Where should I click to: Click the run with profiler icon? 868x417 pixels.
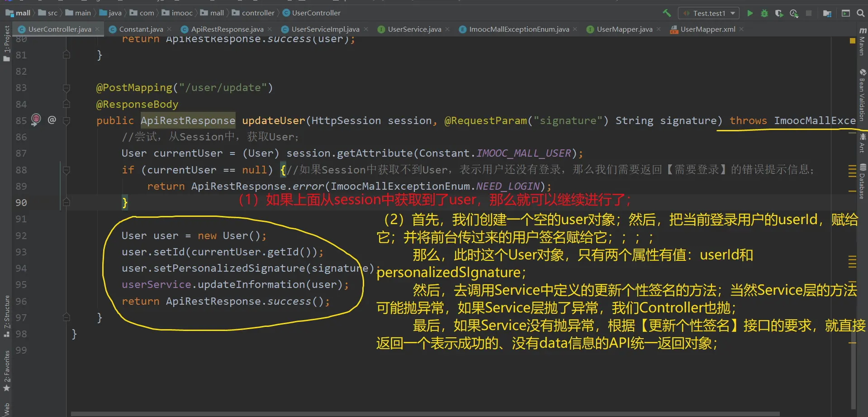click(794, 13)
